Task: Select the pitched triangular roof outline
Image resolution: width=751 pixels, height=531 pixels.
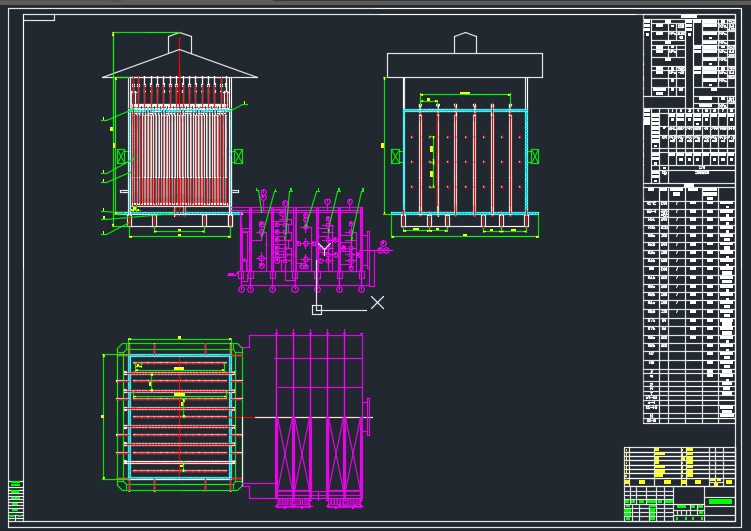Action: click(180, 67)
